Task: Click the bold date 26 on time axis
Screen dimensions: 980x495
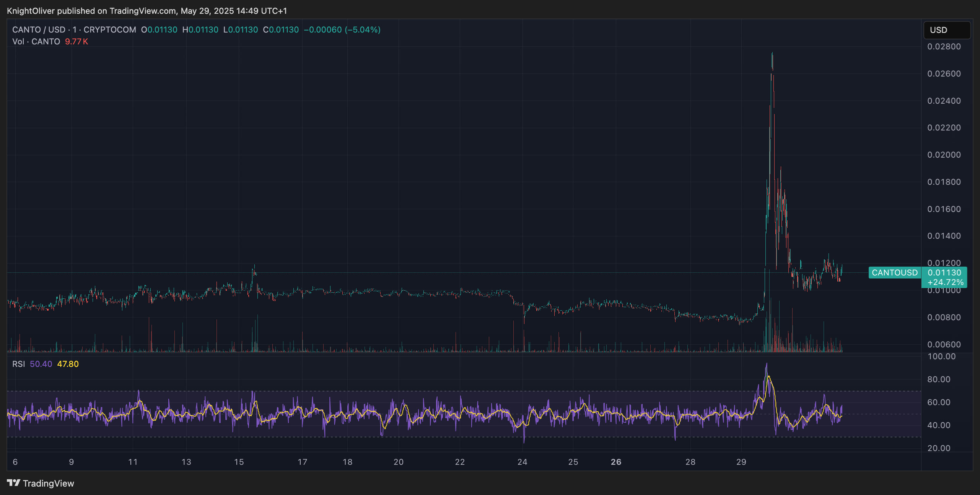Action: pos(616,462)
